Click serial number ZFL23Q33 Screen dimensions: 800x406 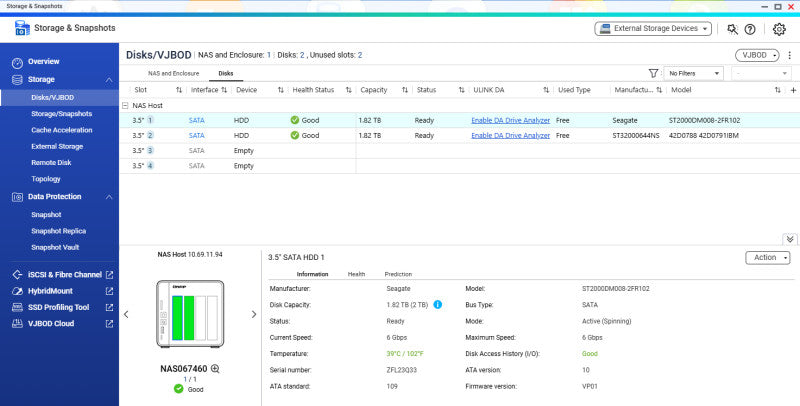tap(402, 370)
